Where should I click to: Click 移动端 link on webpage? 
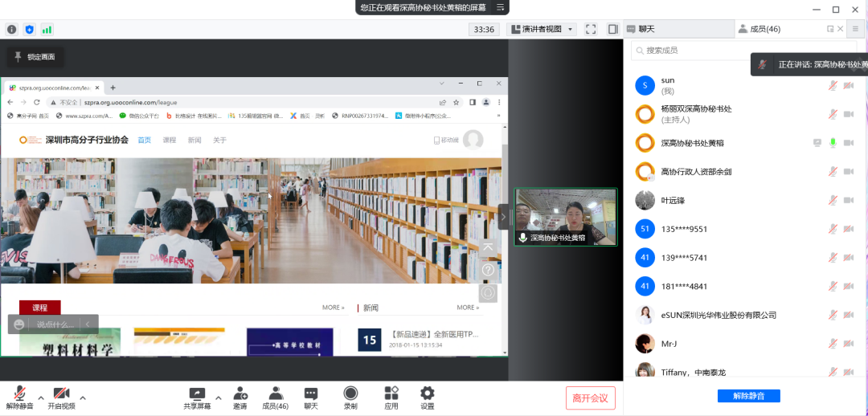(x=446, y=141)
